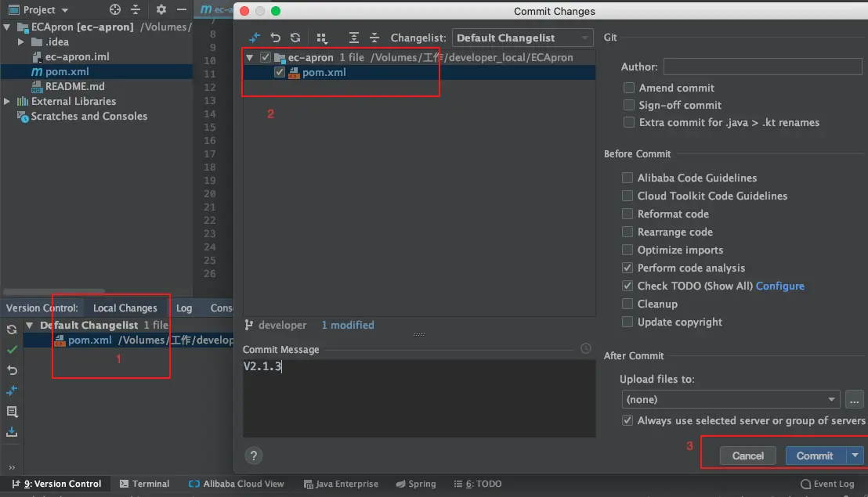This screenshot has height=497, width=868.
Task: Toggle Amend commit checkbox
Action: point(628,88)
